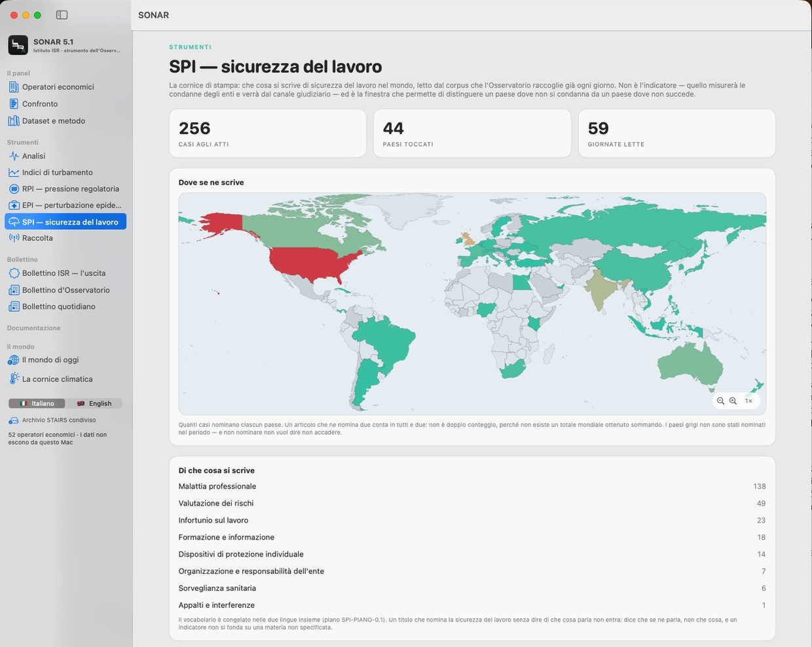The width and height of the screenshot is (812, 647).
Task: Select the Sorveglianza sanitaria row
Action: coord(472,589)
